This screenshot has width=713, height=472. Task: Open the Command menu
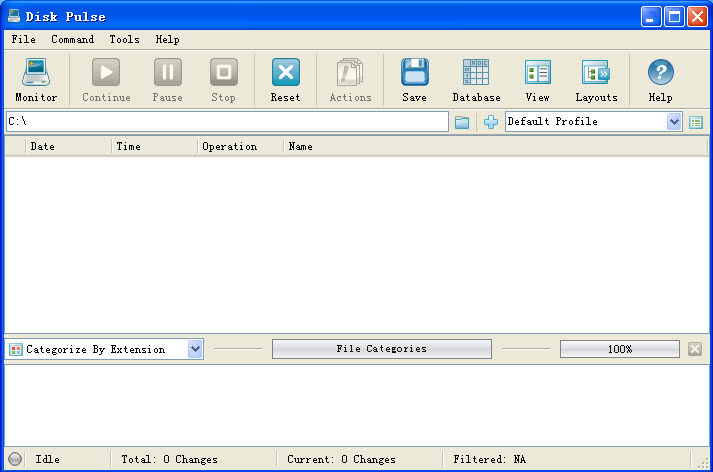[72, 40]
